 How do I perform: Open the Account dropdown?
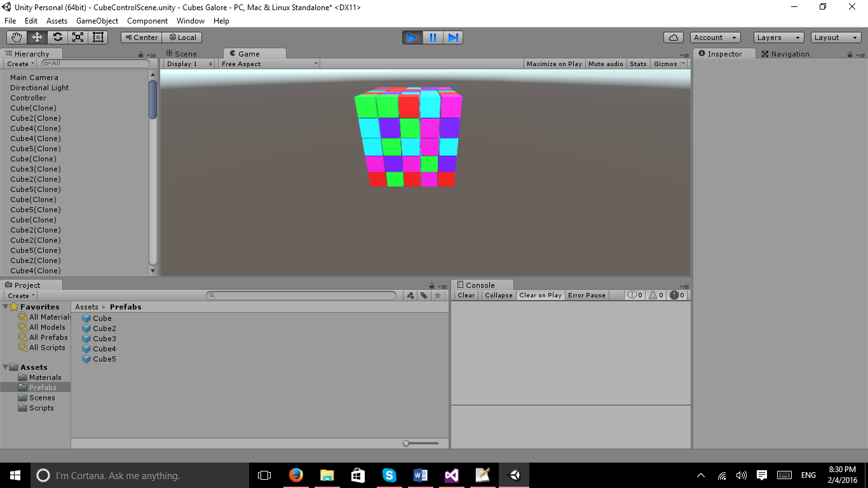click(x=715, y=37)
